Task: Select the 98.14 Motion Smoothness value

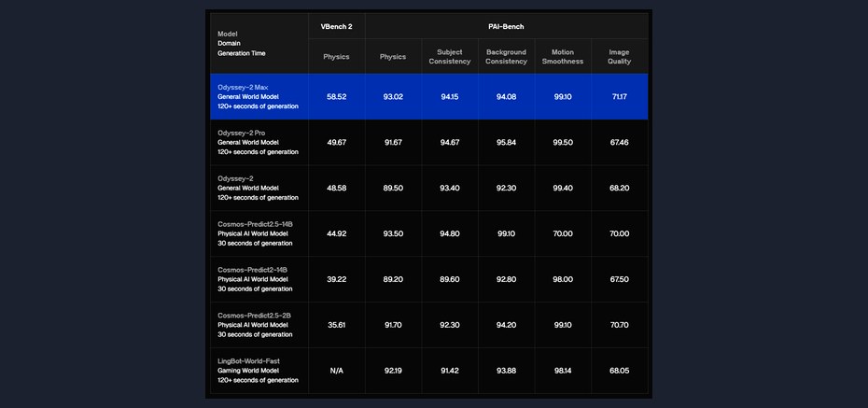Action: (563, 371)
